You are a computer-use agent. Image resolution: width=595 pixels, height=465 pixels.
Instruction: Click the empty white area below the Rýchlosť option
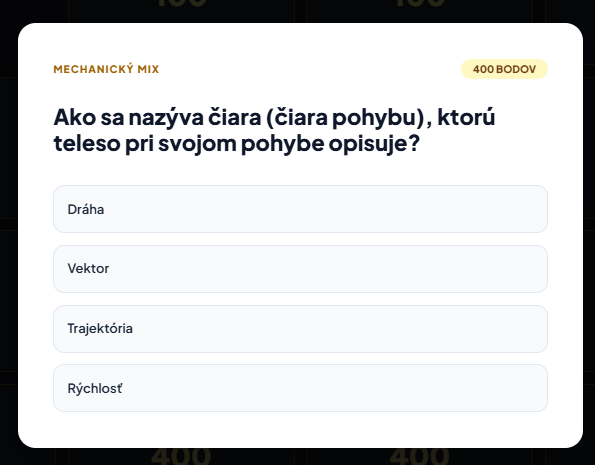coord(300,430)
